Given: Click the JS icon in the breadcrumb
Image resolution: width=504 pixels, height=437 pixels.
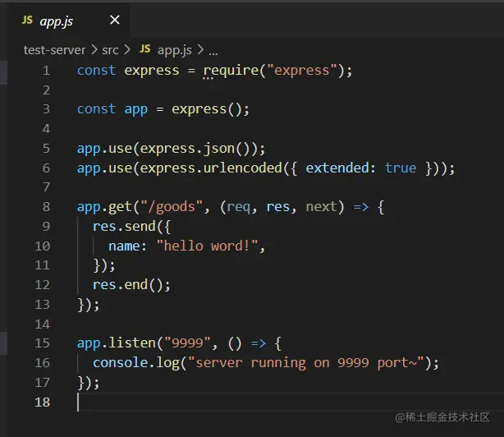Looking at the screenshot, I should [145, 49].
